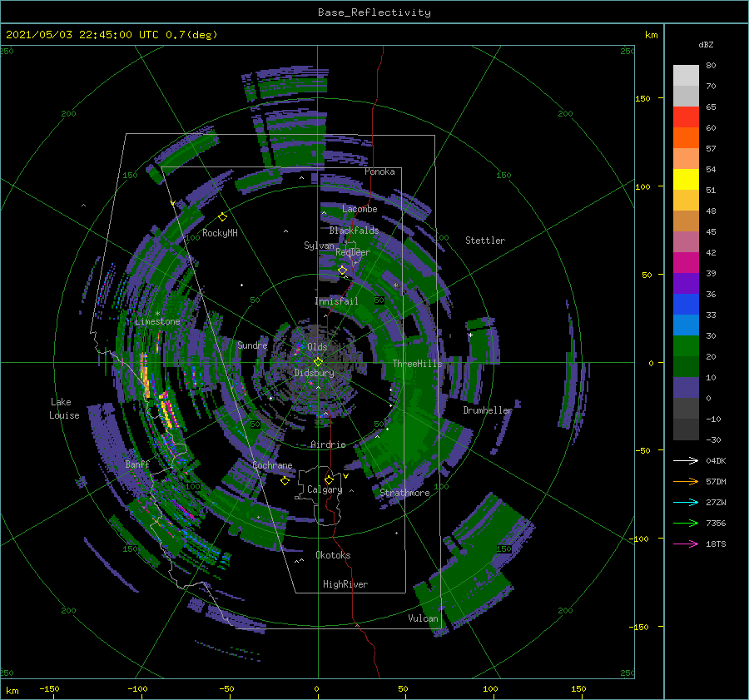Select the yellow diamond marker below Cochrane
Viewport: 749px width, 700px height.
click(285, 481)
